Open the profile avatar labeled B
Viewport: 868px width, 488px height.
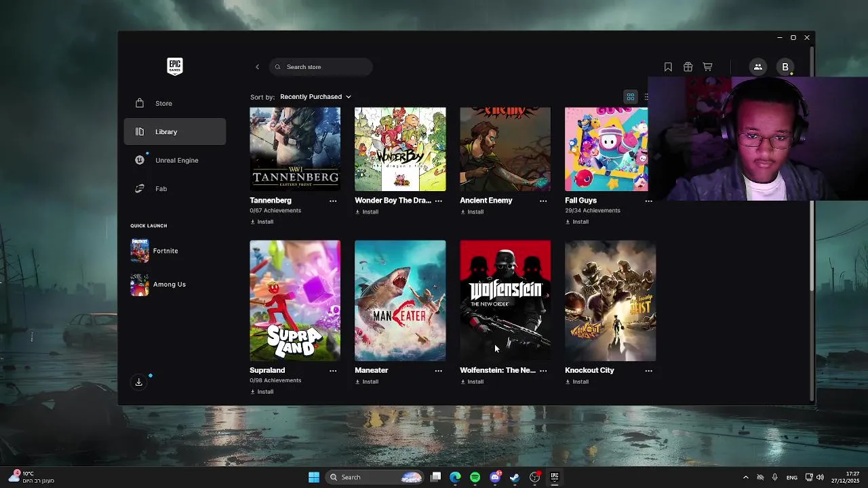click(785, 66)
